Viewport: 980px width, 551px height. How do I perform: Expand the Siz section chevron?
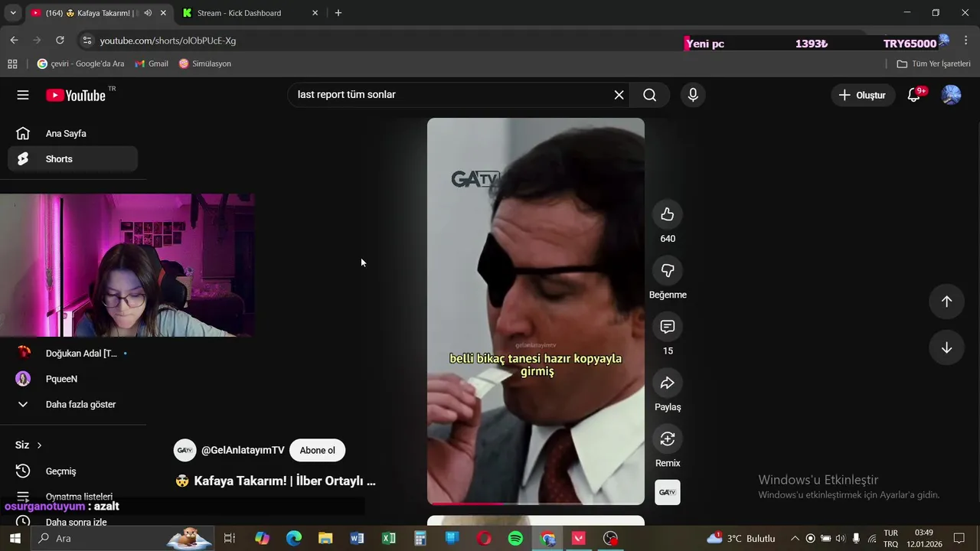(39, 445)
